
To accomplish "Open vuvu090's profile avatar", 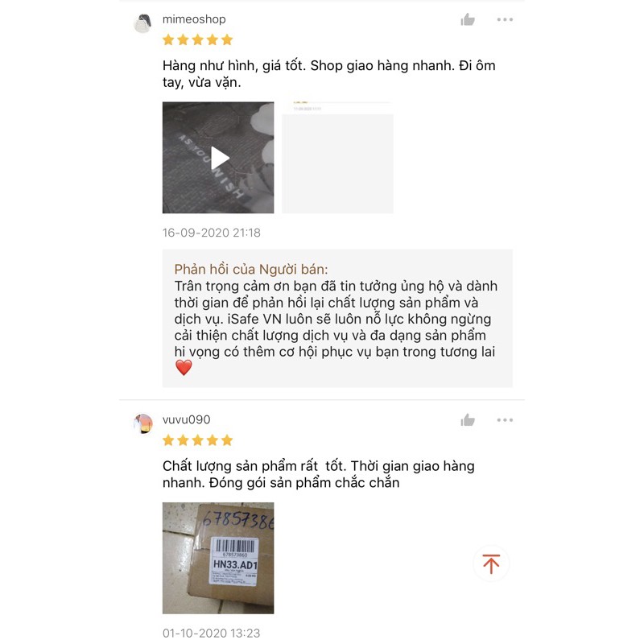I will coord(143,423).
